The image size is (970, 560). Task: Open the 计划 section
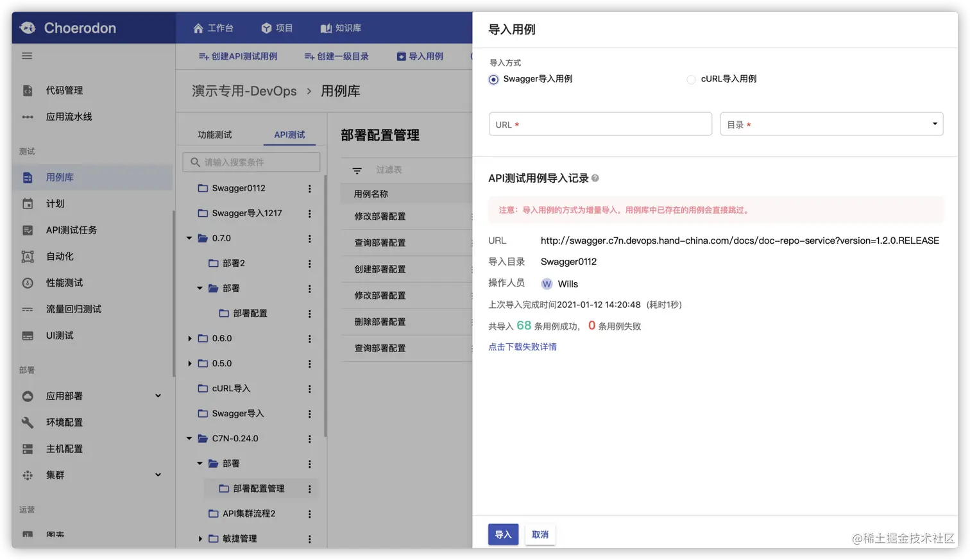point(56,204)
